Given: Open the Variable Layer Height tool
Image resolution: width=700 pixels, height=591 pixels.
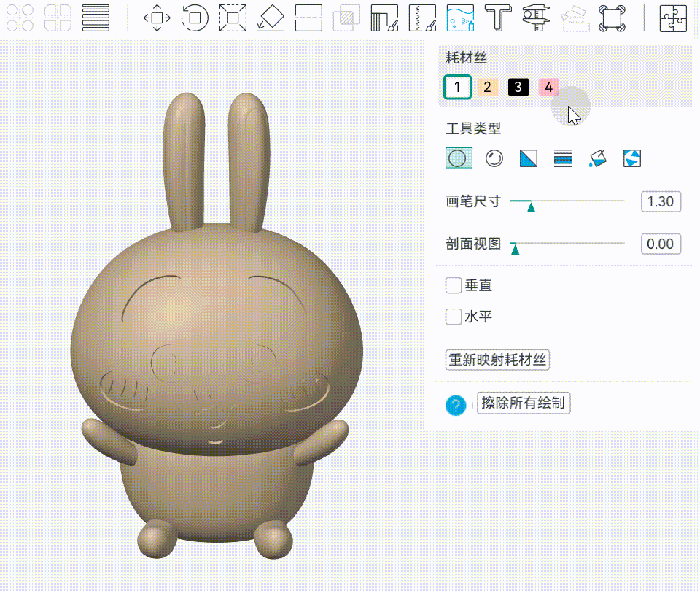Looking at the screenshot, I should pyautogui.click(x=96, y=18).
